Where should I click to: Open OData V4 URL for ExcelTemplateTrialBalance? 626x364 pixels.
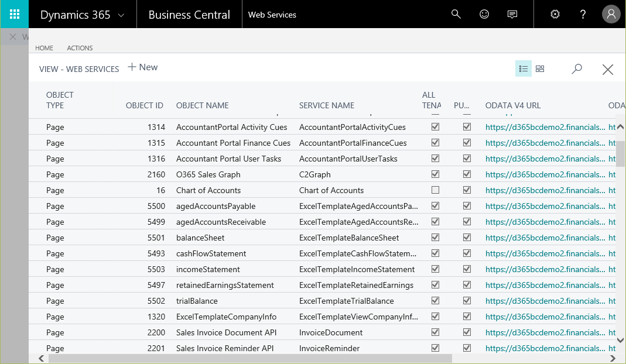[x=545, y=301]
